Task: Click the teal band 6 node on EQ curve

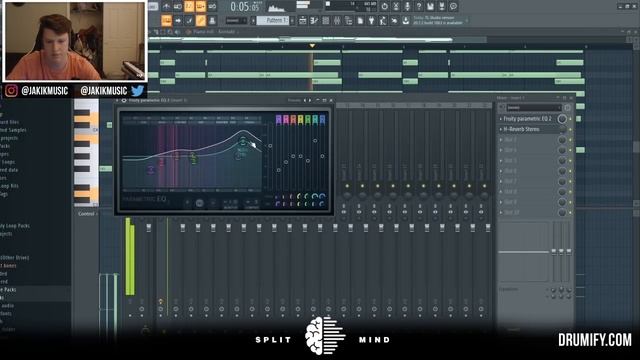Action: click(243, 141)
